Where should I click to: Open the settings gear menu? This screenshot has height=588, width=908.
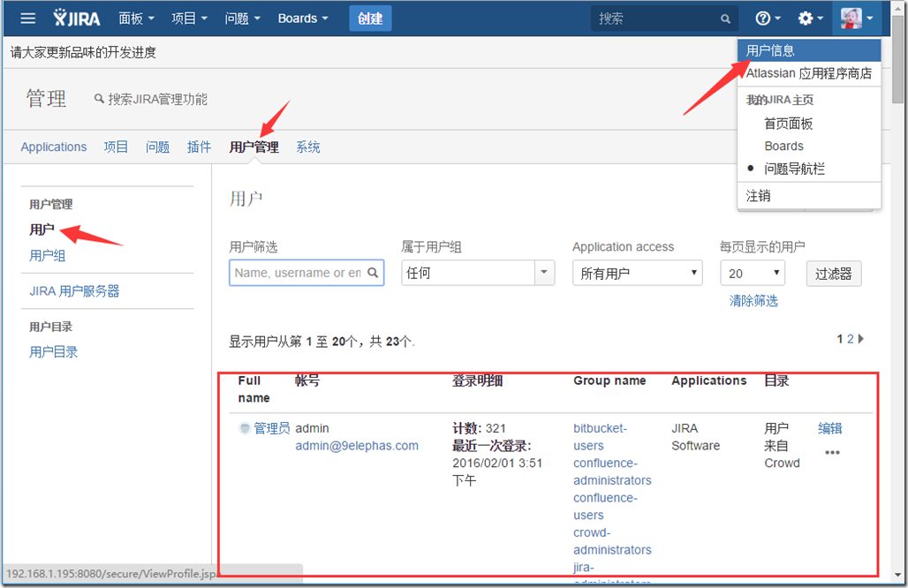[810, 19]
